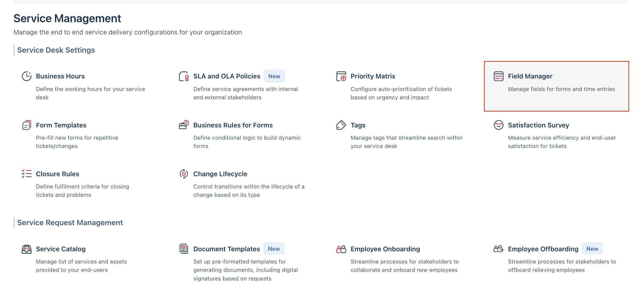
Task: Click the Employee Onboarding icon
Action: point(341,249)
